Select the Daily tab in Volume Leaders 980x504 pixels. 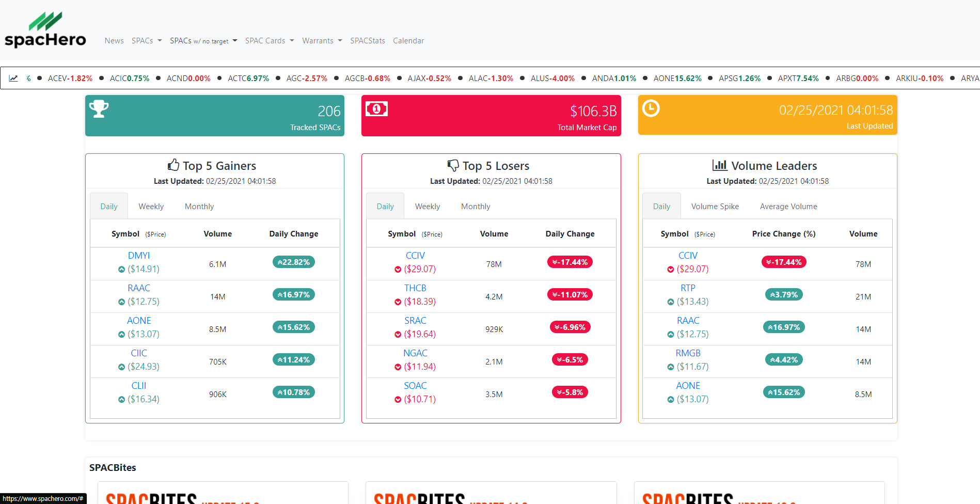(x=661, y=207)
